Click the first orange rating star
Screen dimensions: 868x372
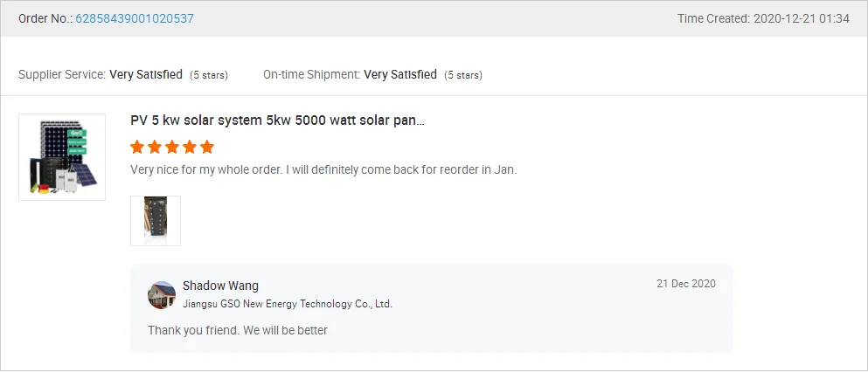tap(137, 147)
